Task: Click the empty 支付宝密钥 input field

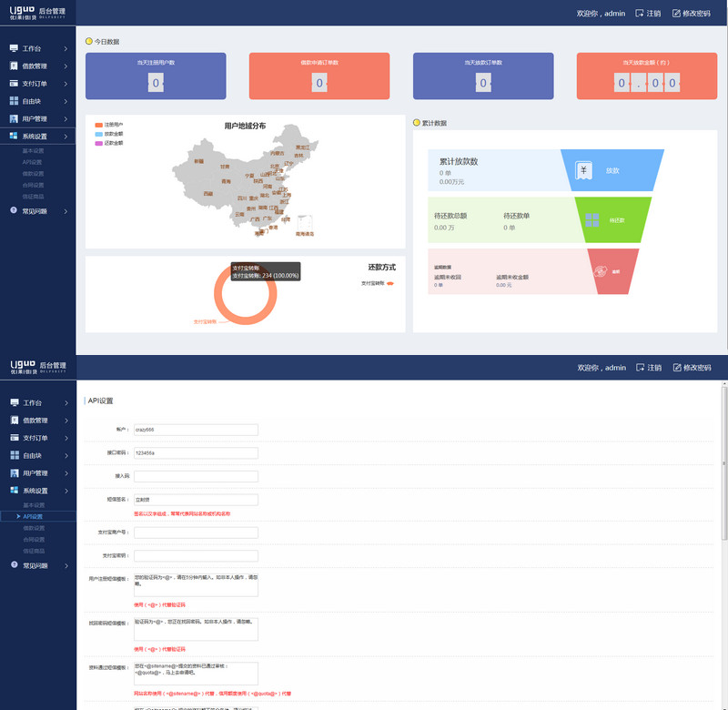Action: (196, 556)
